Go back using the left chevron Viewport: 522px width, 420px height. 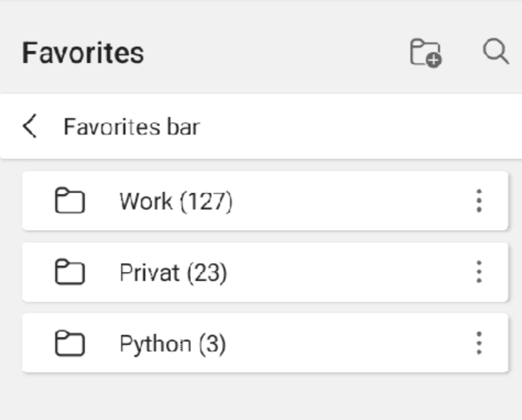[x=30, y=127]
